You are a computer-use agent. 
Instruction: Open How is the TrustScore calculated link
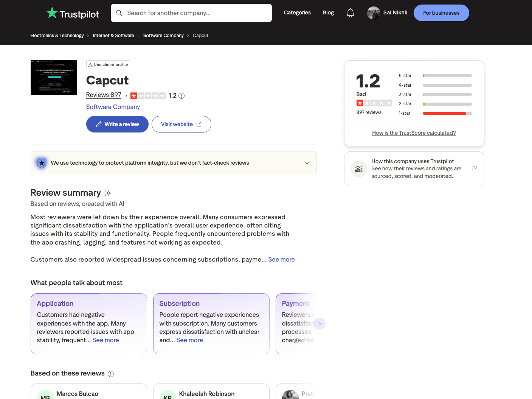[x=414, y=133]
